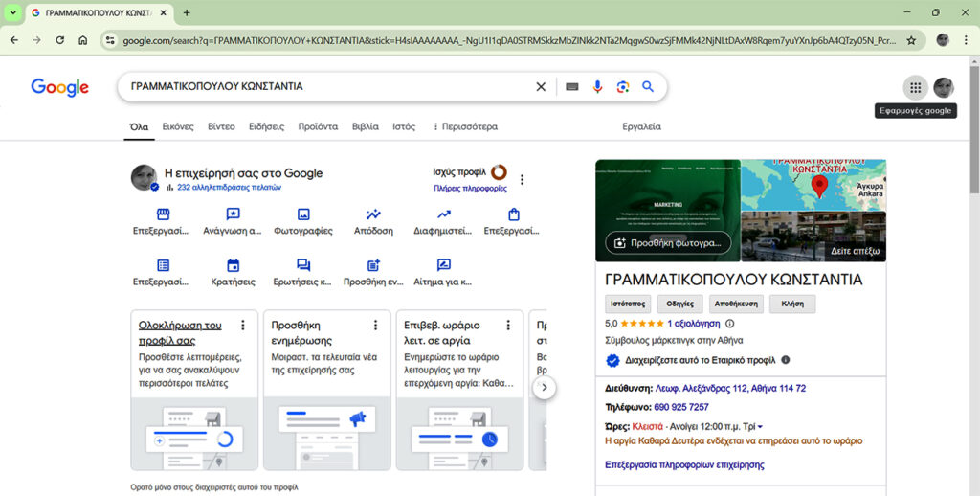
Task: Click the Chrome address bar URL
Action: pos(509,40)
